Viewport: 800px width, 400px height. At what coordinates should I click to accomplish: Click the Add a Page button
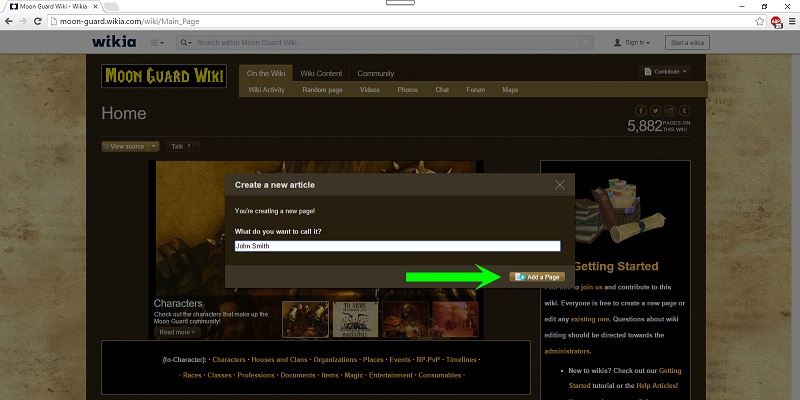pos(537,277)
